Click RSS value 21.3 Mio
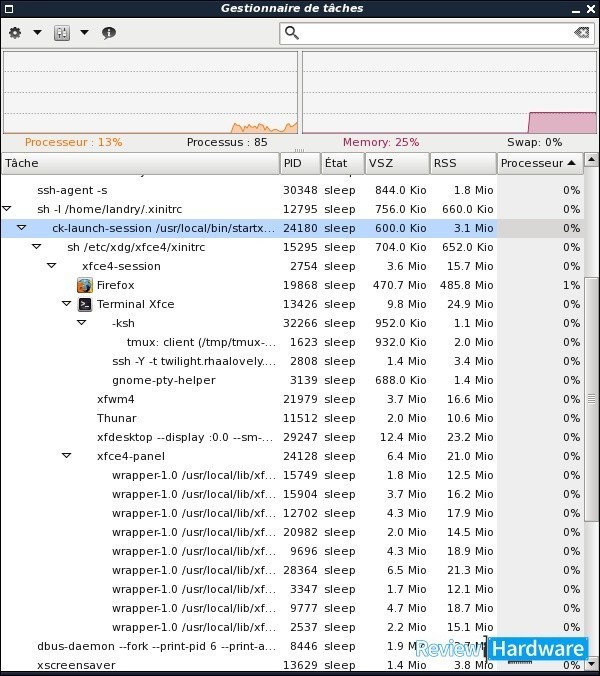This screenshot has height=676, width=600. 470,570
